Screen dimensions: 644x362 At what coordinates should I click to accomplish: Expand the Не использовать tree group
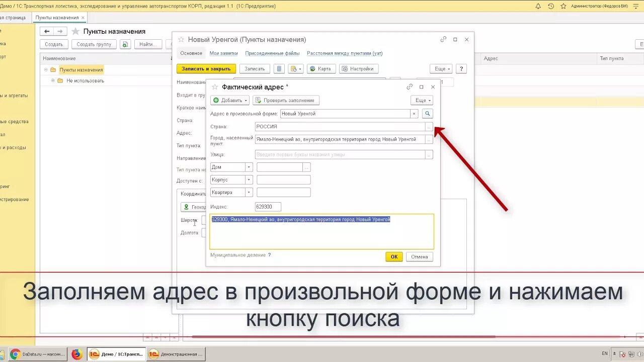click(53, 80)
